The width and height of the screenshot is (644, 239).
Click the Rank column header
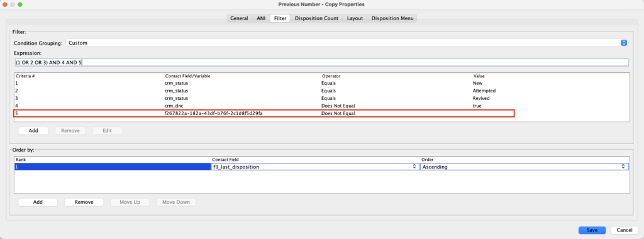pos(112,159)
